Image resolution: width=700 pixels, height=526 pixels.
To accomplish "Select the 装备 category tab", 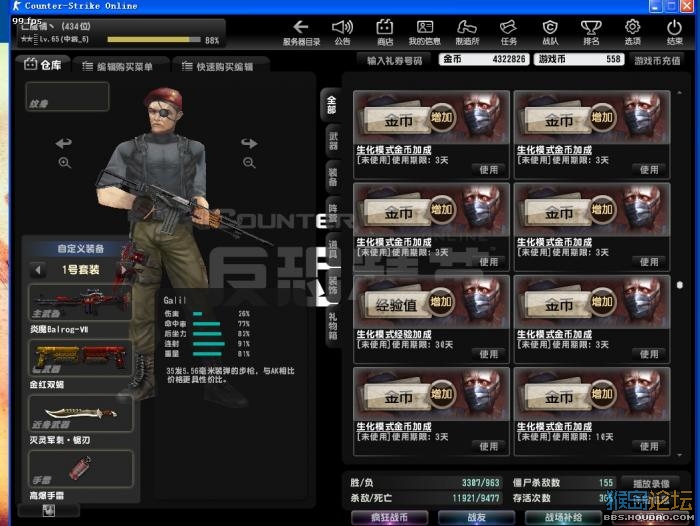I will coord(333,177).
